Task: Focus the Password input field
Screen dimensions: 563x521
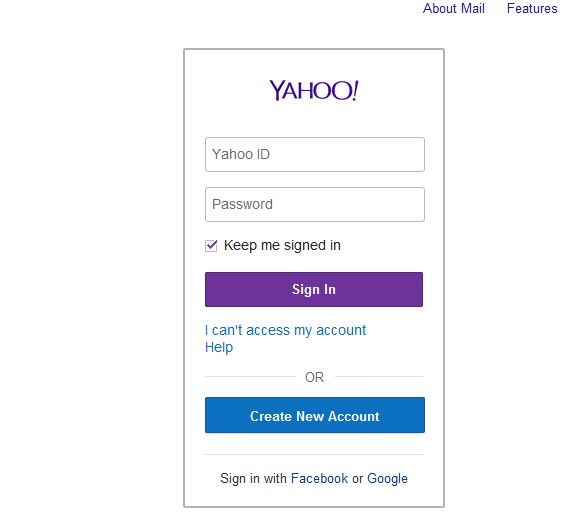Action: (x=315, y=204)
